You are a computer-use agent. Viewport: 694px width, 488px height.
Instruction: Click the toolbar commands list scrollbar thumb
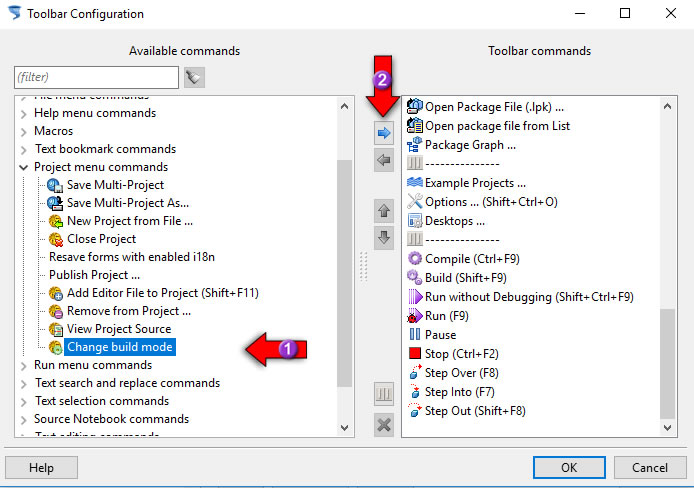pyautogui.click(x=667, y=364)
